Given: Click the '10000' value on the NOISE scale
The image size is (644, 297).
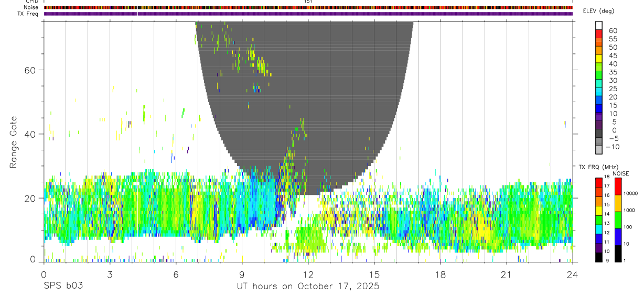Looking at the screenshot, I should click(632, 193).
